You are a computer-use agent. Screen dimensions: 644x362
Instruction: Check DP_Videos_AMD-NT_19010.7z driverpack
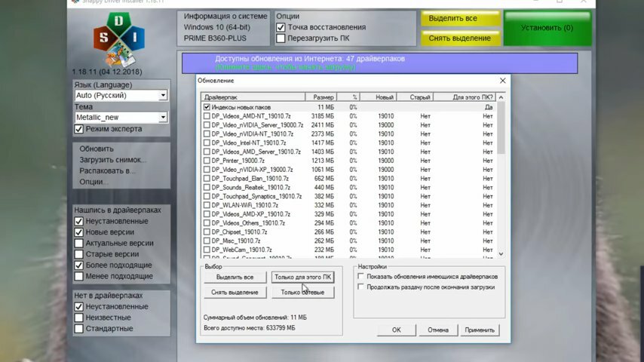[207, 116]
